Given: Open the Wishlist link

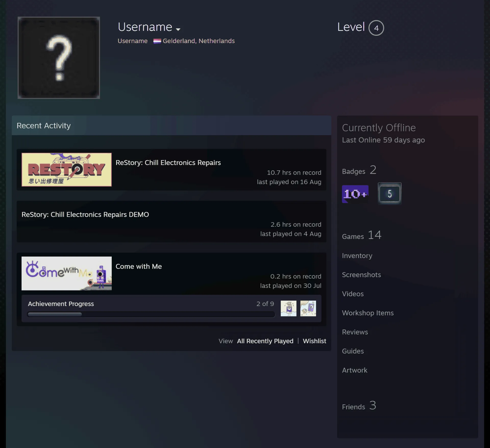Looking at the screenshot, I should 314,341.
